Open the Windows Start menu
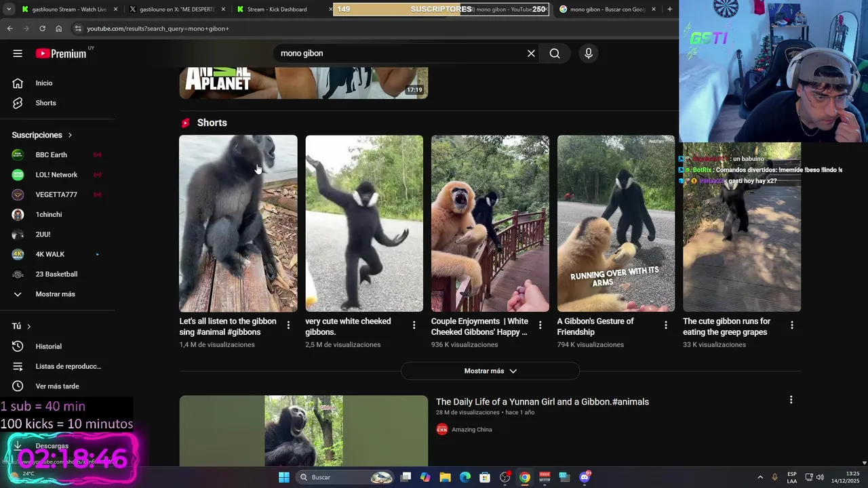 [x=284, y=477]
